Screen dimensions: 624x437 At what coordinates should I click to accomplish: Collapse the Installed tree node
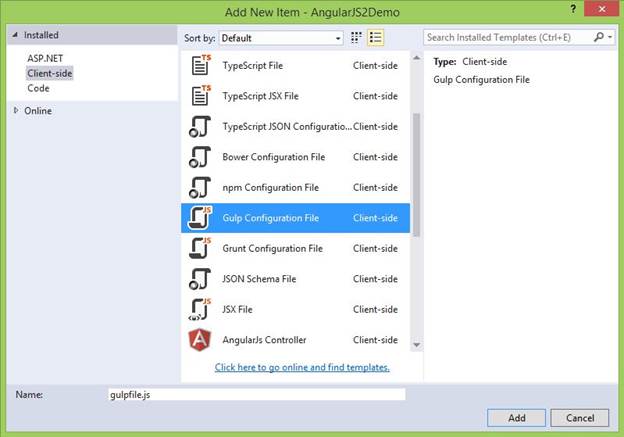click(15, 35)
